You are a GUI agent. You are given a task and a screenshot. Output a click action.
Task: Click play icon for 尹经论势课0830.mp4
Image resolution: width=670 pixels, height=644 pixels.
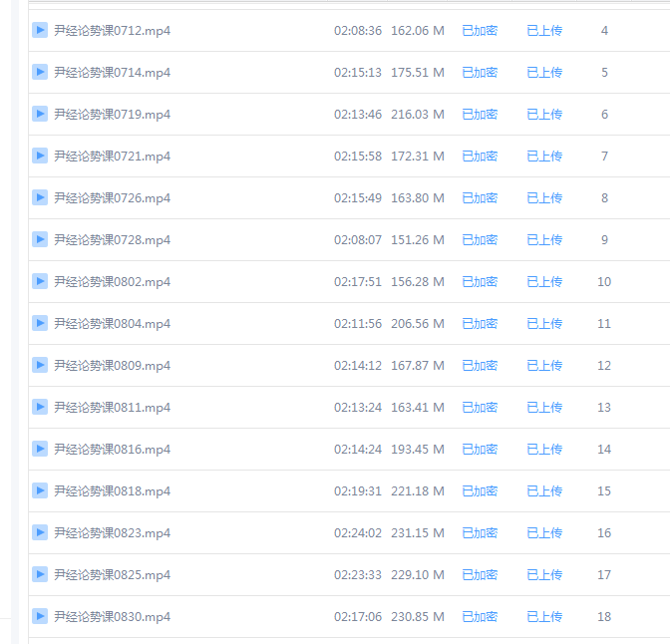click(40, 617)
